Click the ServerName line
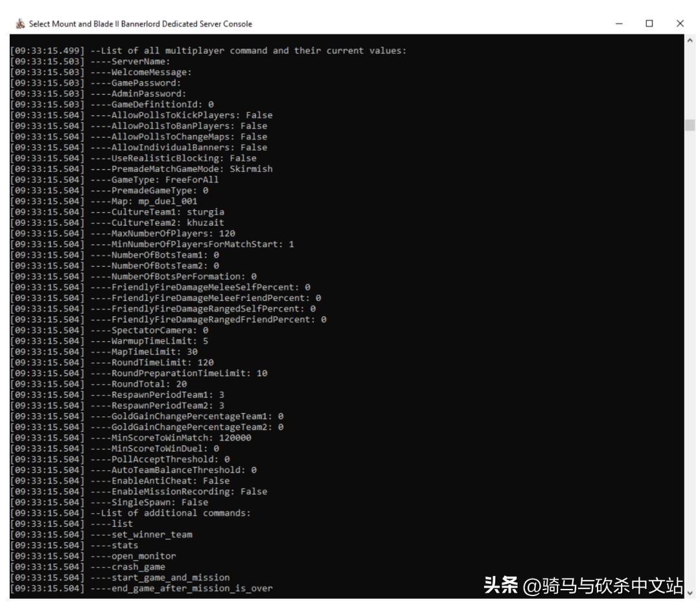Screen dimensions: 700x611 click(x=90, y=62)
